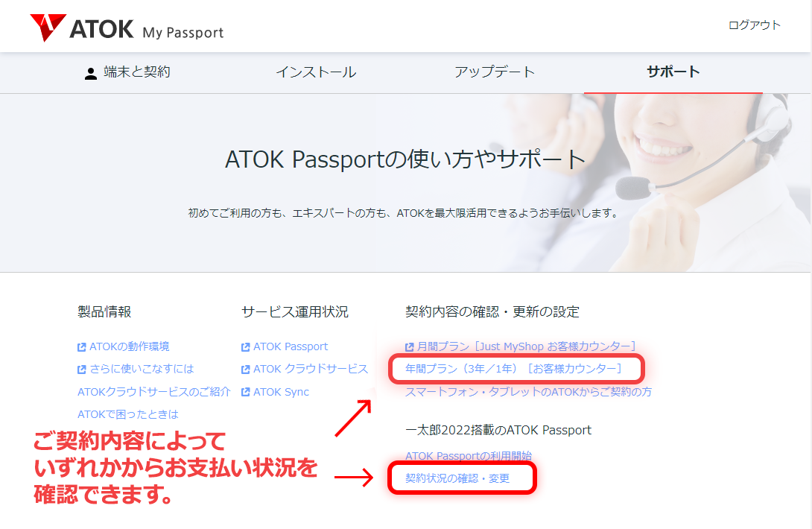Image resolution: width=812 pixels, height=529 pixels.
Task: Click the ログアウト link
Action: coord(754,25)
